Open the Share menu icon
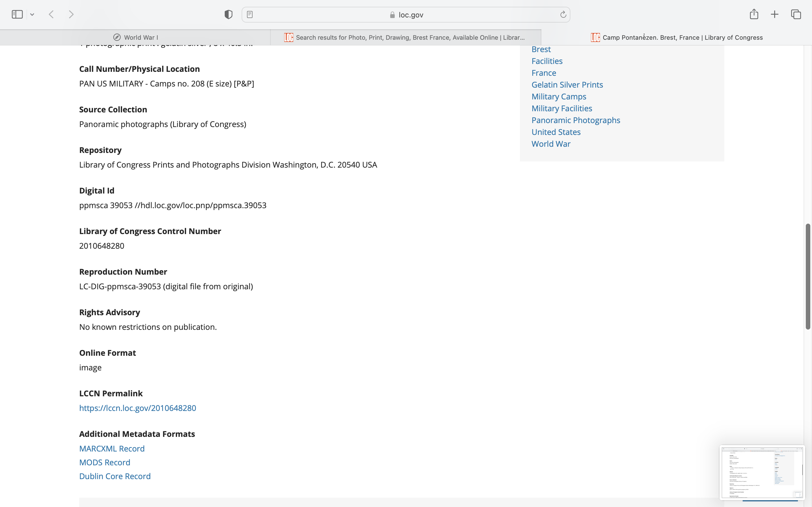The image size is (812, 507). pyautogui.click(x=754, y=14)
